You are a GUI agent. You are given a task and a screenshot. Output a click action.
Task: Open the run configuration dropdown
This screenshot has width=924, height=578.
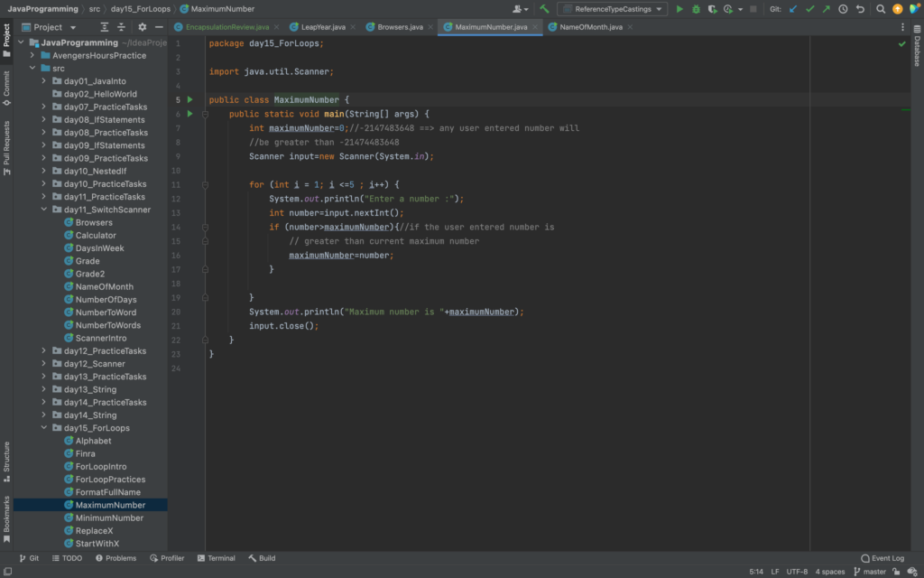(x=612, y=9)
